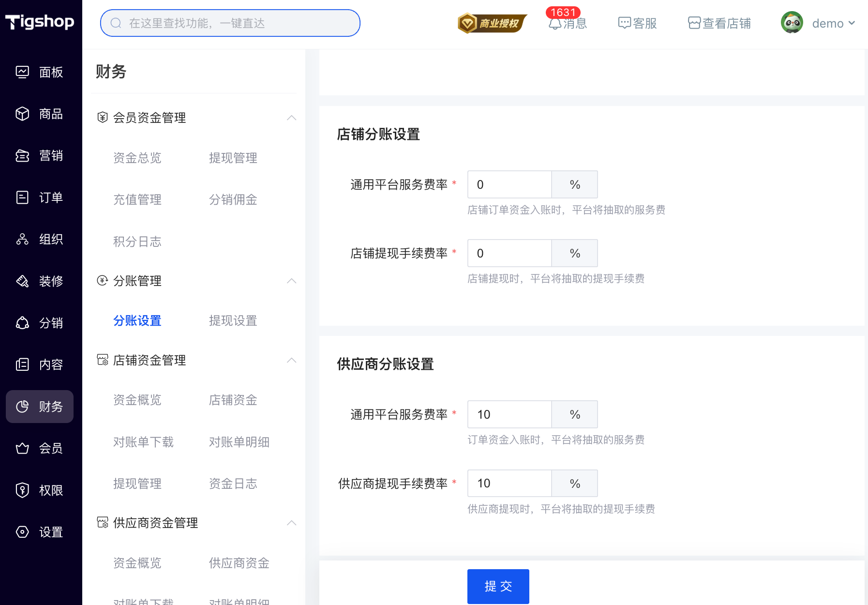Open the 分销 distribution icon
Screen dimensions: 868x605
pyautogui.click(x=22, y=323)
